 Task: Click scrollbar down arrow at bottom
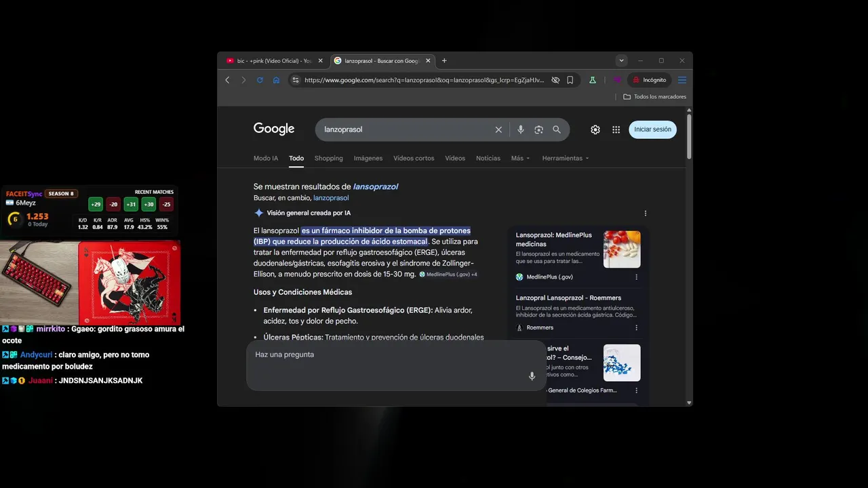[x=690, y=403]
